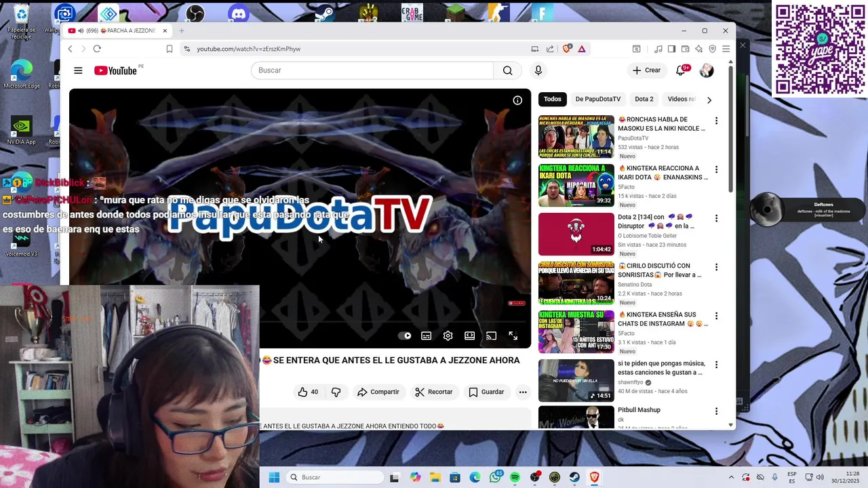This screenshot has width=868, height=488.
Task: Click the YouTube Buscar search field
Action: 372,70
